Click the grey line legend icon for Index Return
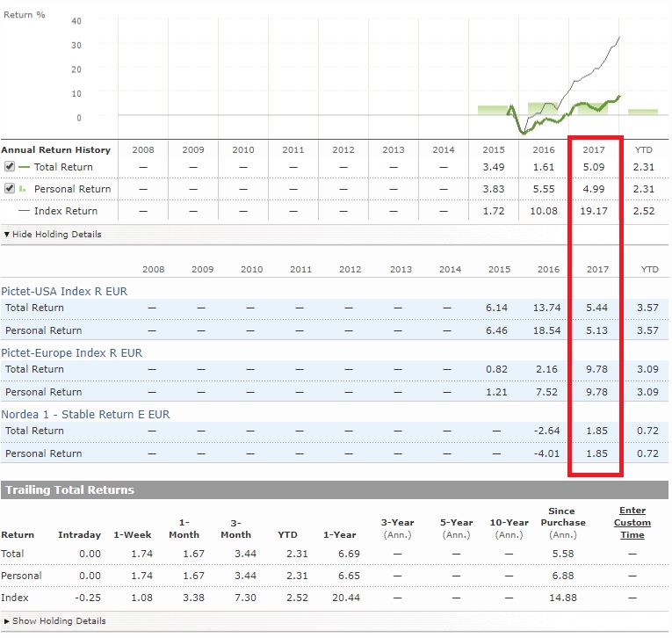This screenshot has width=672, height=638. 24,211
